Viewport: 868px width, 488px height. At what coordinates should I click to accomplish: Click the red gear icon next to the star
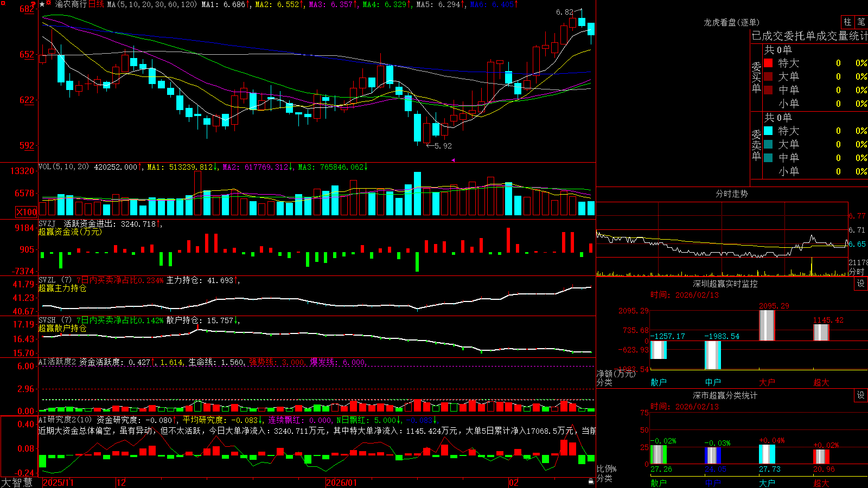click(49, 4)
